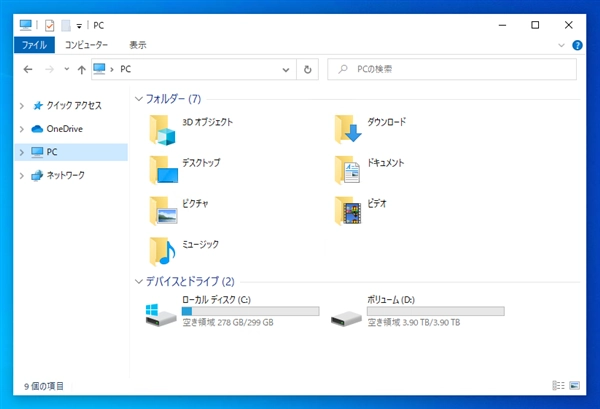Screen dimensions: 600x409
Task: Click the PC icon in address bar
Action: pyautogui.click(x=99, y=69)
